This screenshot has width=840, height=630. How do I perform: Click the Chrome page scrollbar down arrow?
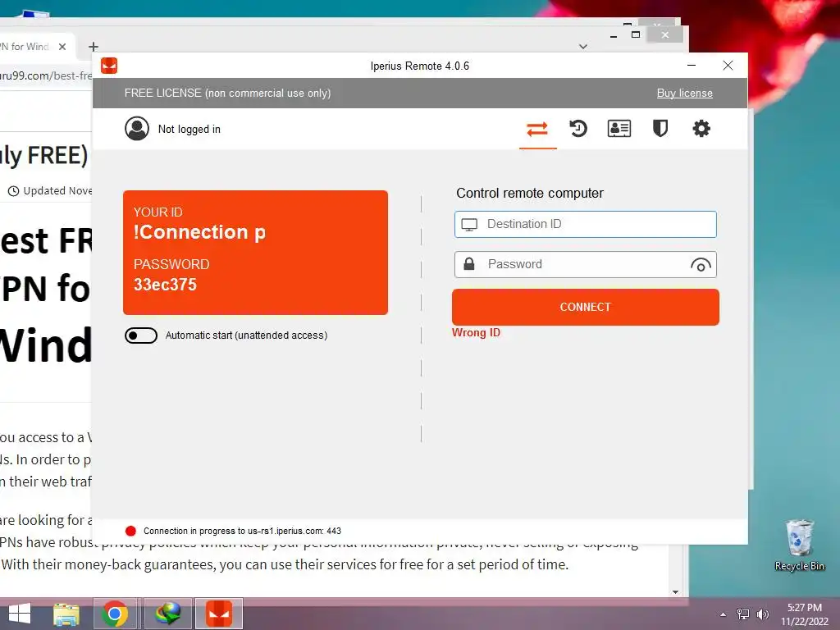pyautogui.click(x=676, y=592)
